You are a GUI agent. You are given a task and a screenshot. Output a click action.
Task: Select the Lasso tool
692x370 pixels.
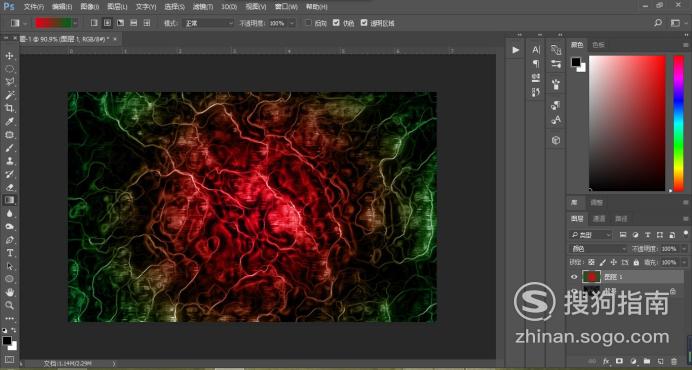[x=9, y=82]
